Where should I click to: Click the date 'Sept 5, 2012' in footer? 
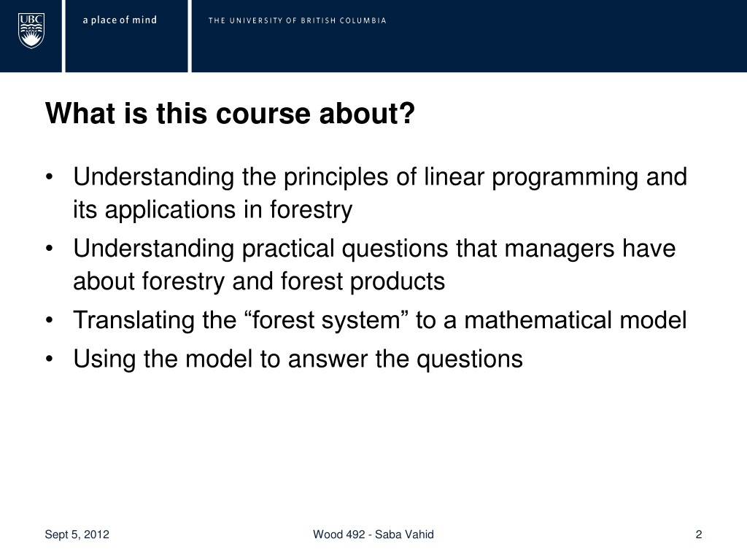(77, 534)
